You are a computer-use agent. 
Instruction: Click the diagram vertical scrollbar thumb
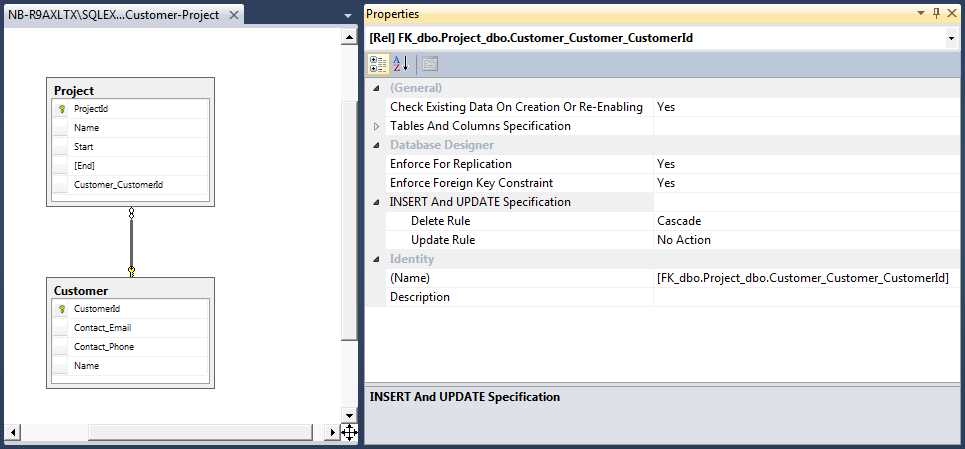(350, 220)
